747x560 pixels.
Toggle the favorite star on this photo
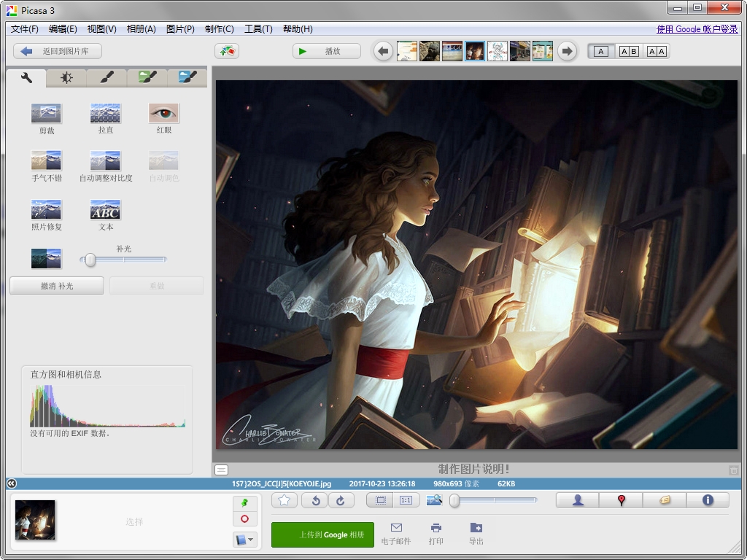click(x=285, y=500)
